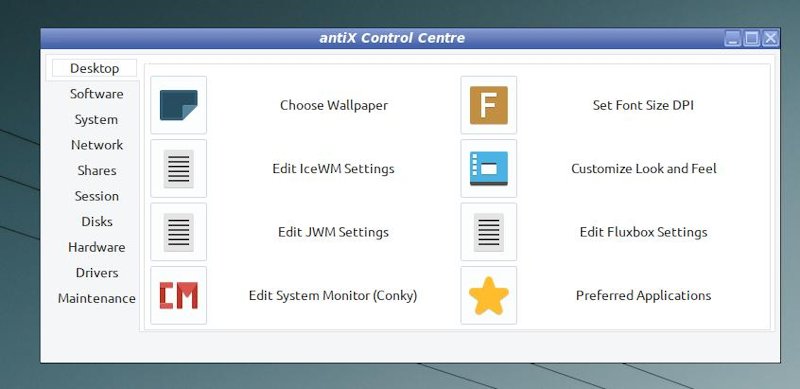Click the Edit Fluxbox Settings document icon
The width and height of the screenshot is (800, 389).
click(489, 232)
